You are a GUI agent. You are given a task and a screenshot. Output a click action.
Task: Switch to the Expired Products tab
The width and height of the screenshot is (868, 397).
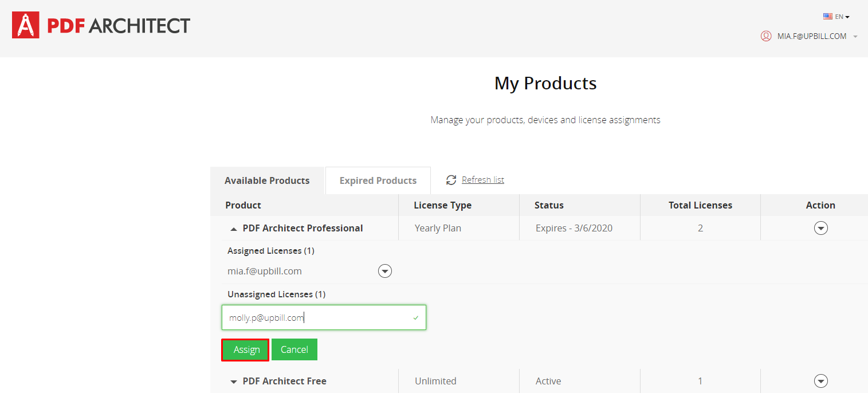[378, 180]
